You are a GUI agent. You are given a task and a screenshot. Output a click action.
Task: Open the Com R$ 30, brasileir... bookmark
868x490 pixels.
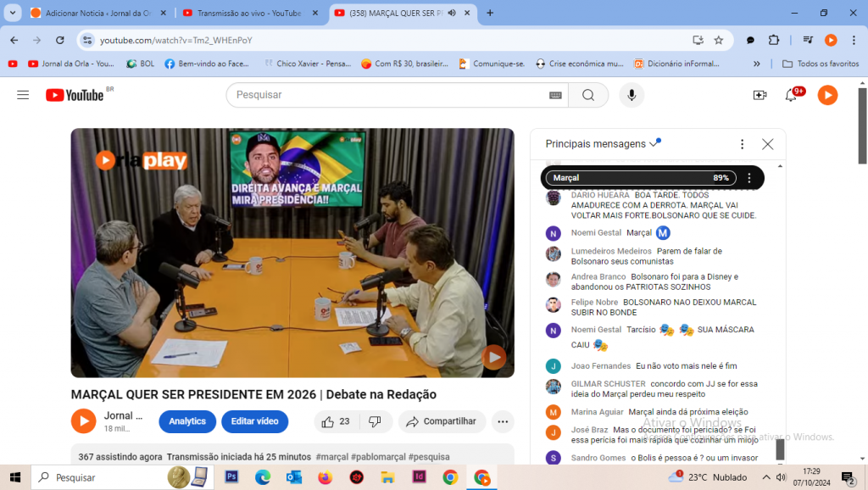[404, 64]
